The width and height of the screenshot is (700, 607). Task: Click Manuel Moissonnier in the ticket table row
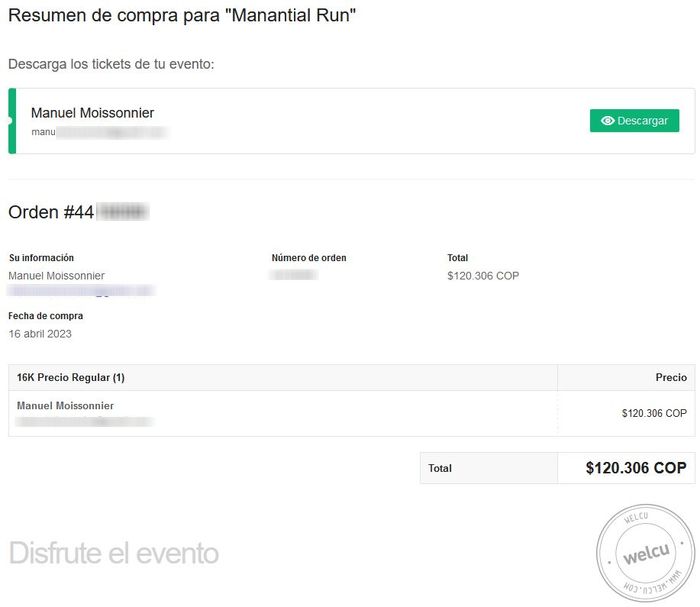click(x=65, y=406)
